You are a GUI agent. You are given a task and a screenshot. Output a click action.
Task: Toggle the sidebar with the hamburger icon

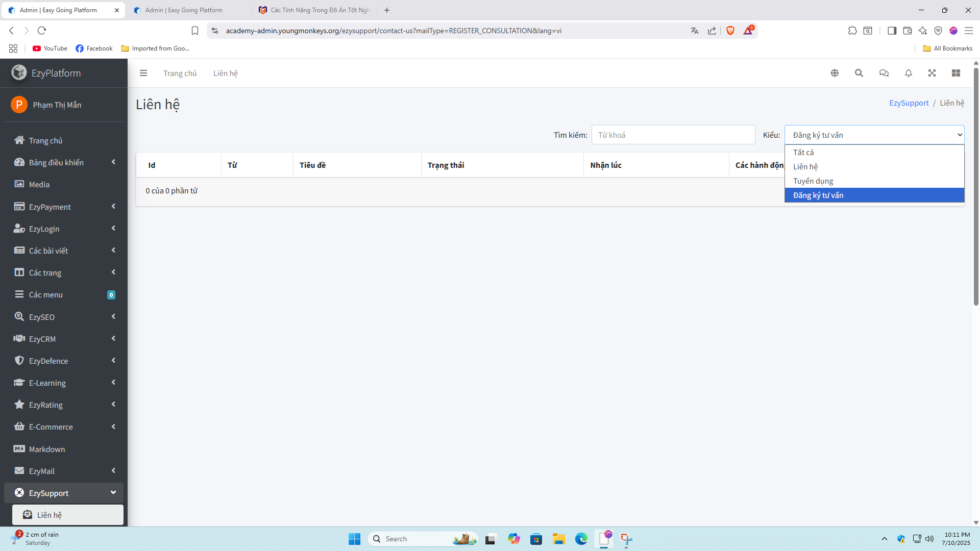143,73
